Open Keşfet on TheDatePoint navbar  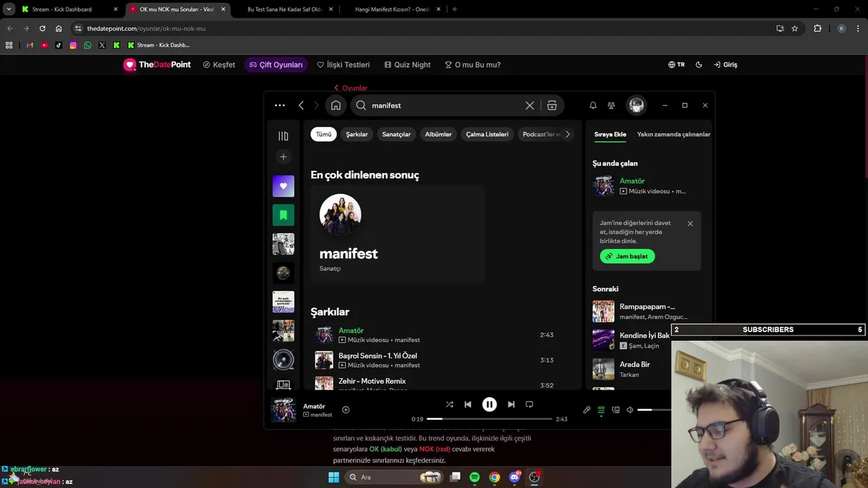pos(219,65)
